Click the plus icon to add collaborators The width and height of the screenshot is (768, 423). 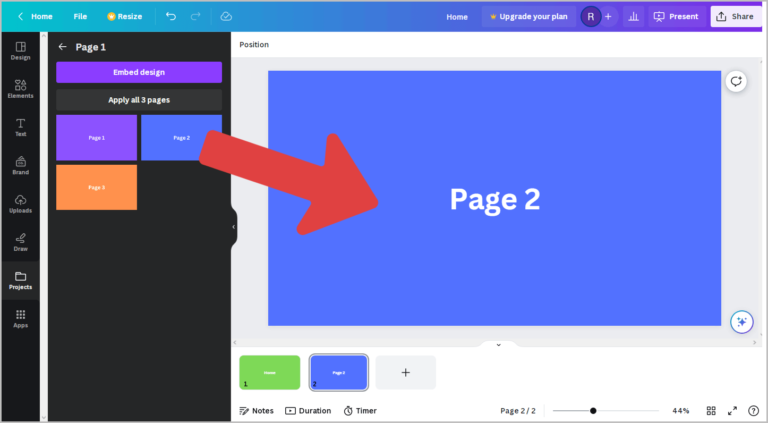[608, 17]
